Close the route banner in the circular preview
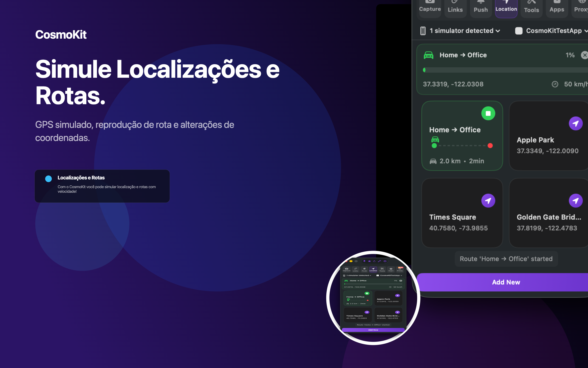Screen dimensions: 588x368 coord(401,281)
